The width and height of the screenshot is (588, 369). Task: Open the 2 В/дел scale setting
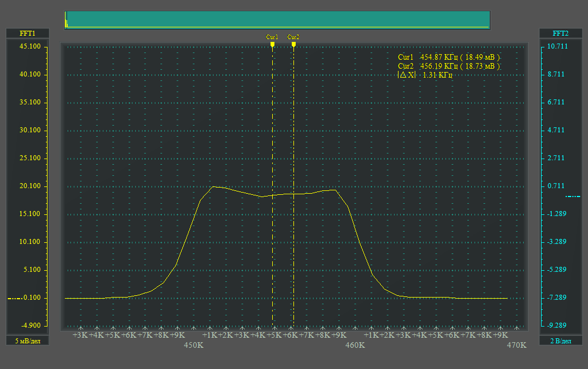click(x=560, y=341)
